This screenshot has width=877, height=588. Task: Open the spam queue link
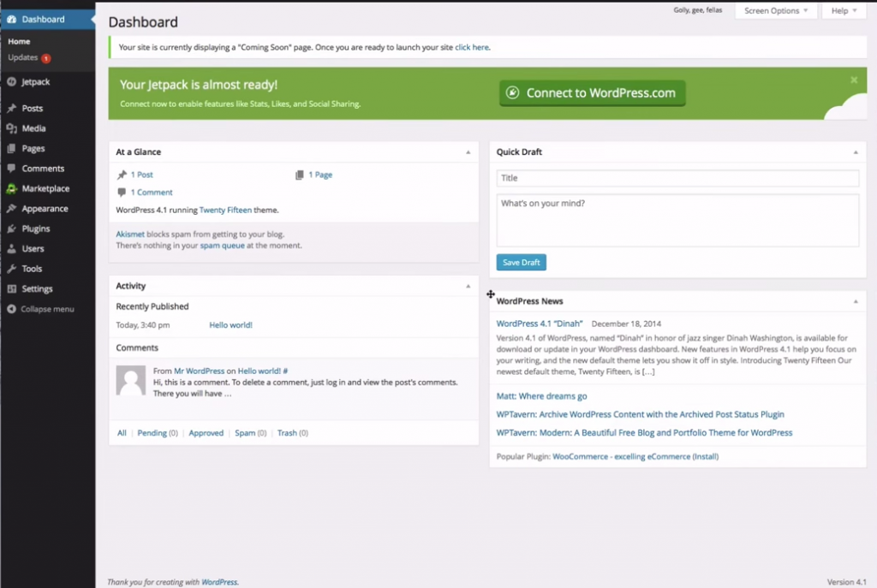point(222,246)
